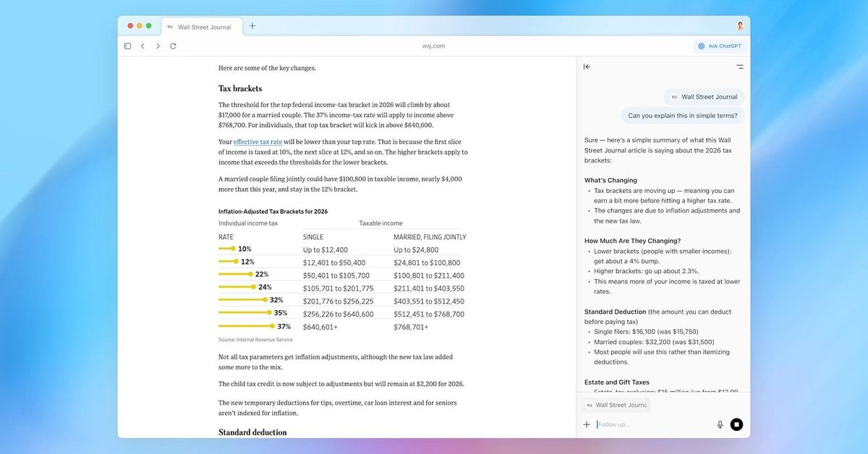
Task: Collapse the ChatGPT side panel
Action: pos(587,67)
